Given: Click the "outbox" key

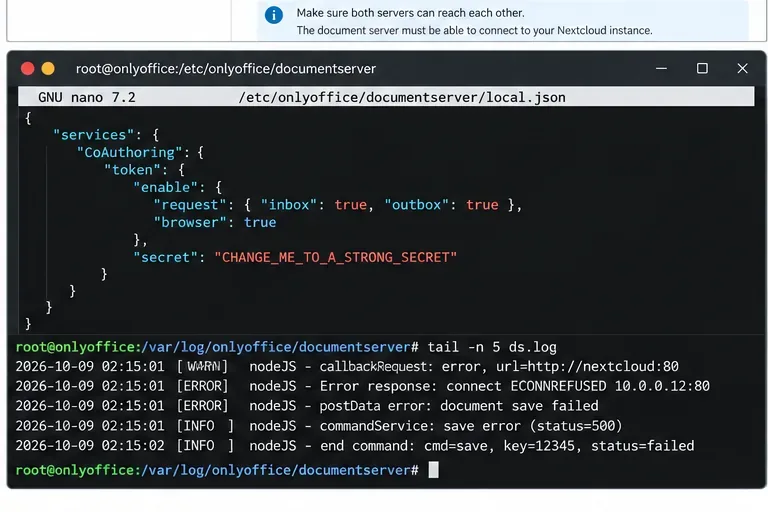Looking at the screenshot, I should click(416, 205).
